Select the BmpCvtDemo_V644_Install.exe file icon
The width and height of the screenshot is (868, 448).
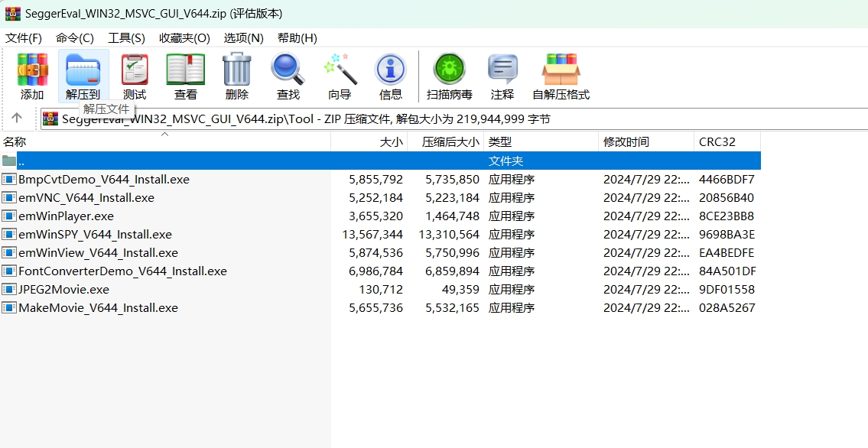[9, 179]
